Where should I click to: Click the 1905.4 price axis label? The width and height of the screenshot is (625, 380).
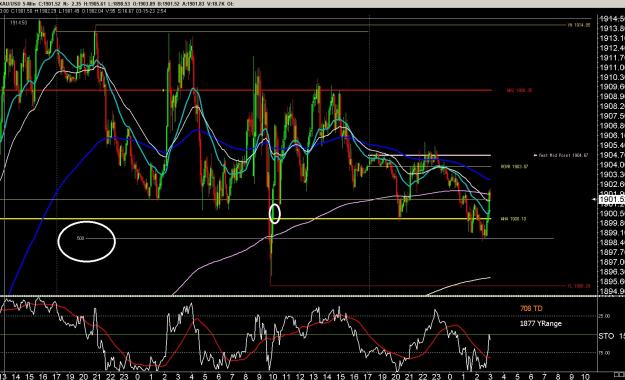coord(612,145)
